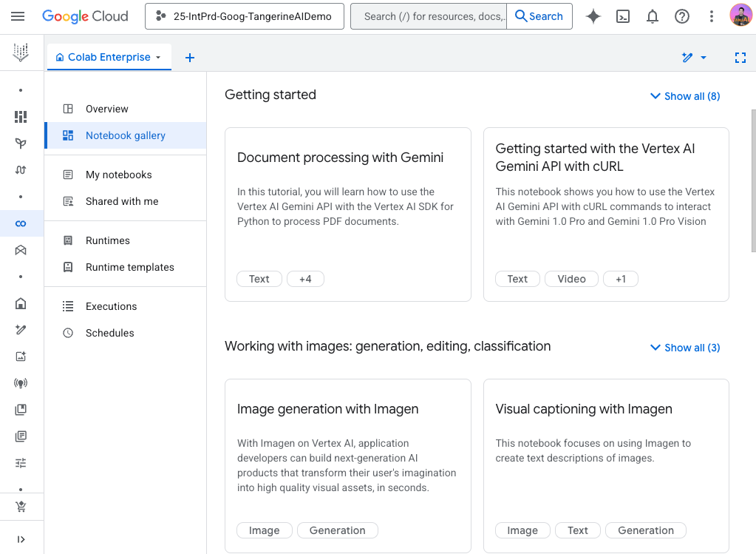Open the envelope-like Workbench icon in rail
Screen dimensions: 756x554
point(21,250)
